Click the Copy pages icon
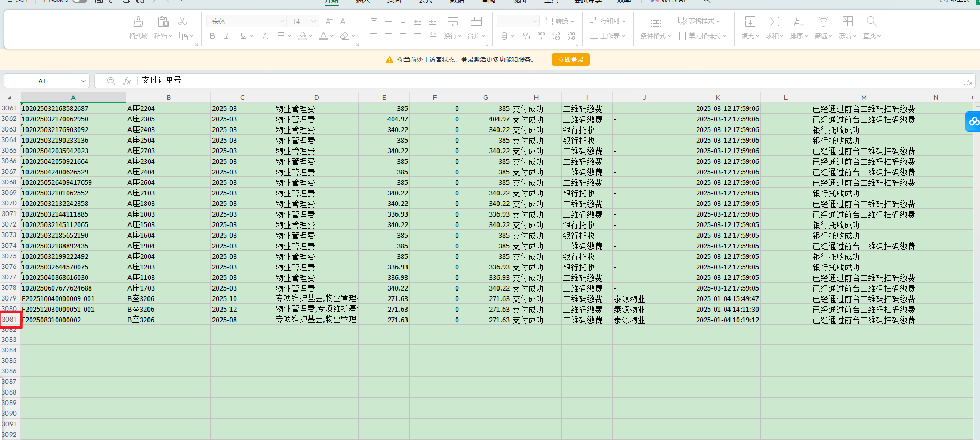 pos(183,36)
